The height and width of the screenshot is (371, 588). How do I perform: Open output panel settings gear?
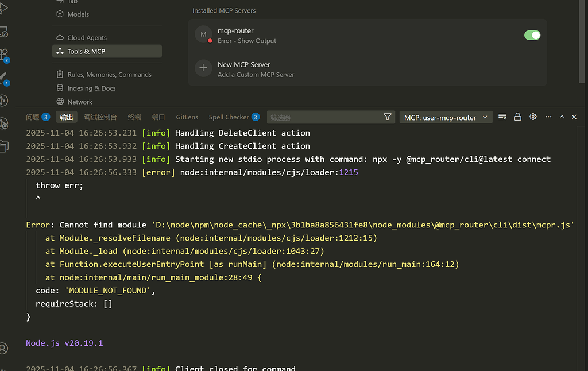click(x=533, y=117)
